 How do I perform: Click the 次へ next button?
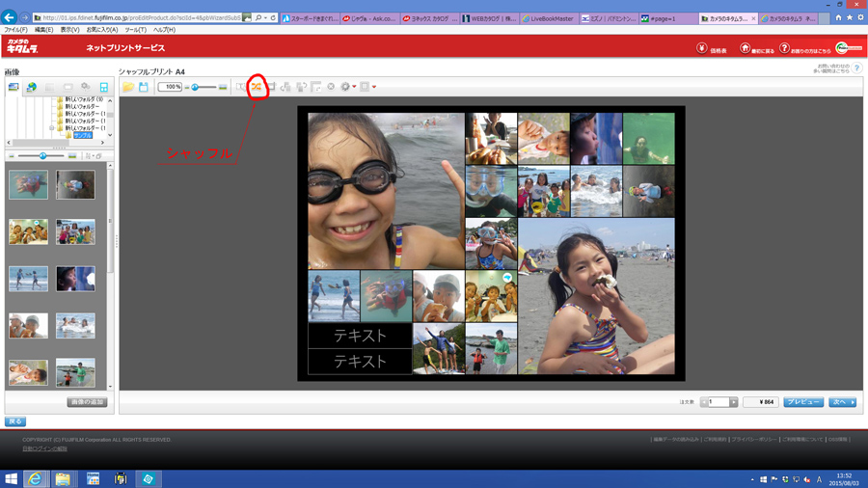coord(842,402)
